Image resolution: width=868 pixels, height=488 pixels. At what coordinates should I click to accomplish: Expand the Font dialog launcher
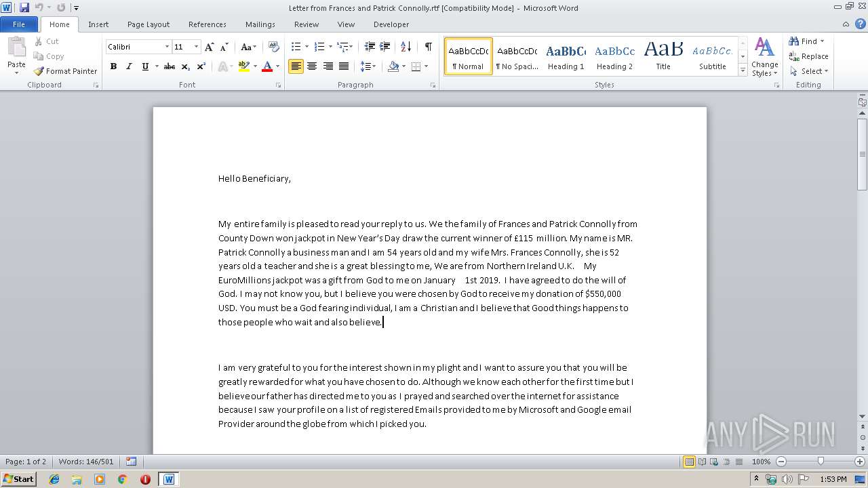(279, 85)
